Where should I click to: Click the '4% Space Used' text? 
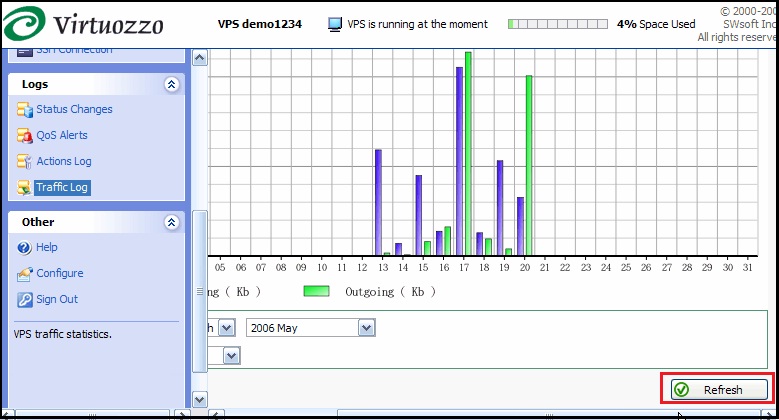point(656,24)
